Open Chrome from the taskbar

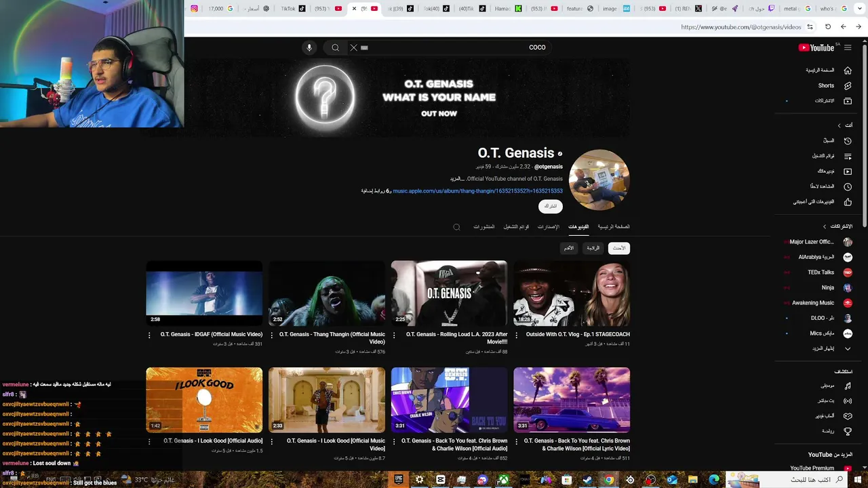pyautogui.click(x=609, y=480)
